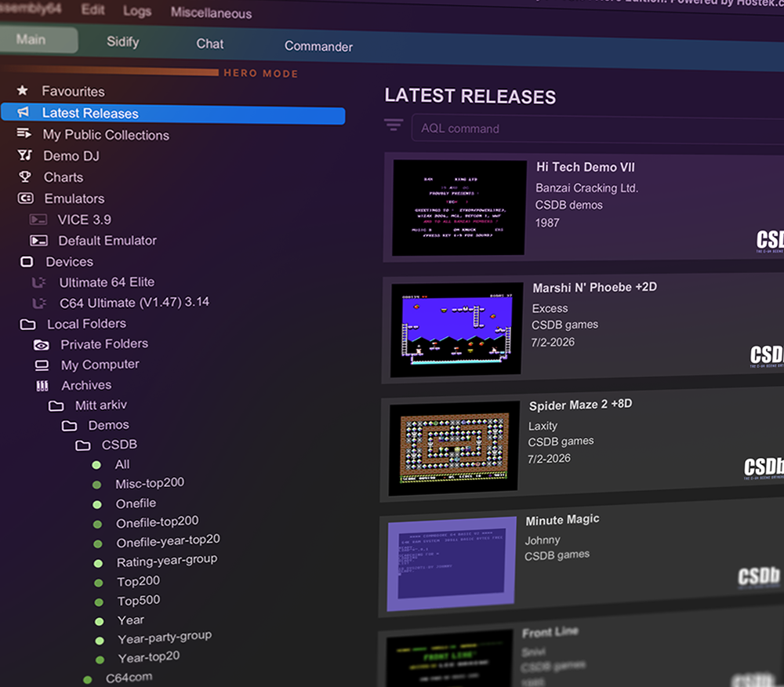Click the Latest Releases megaphone icon
Screen dimensions: 784x687
pyautogui.click(x=24, y=113)
